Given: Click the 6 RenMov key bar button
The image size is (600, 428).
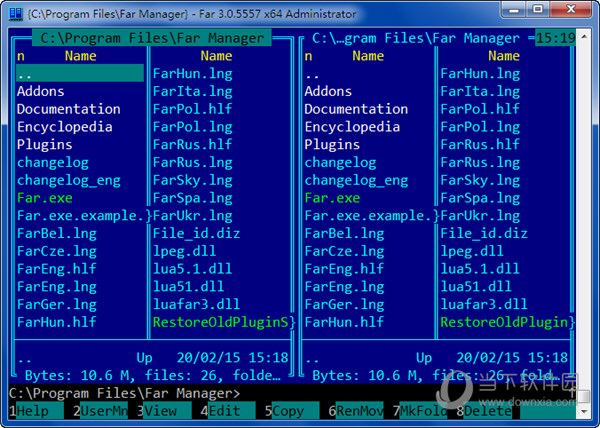Looking at the screenshot, I should [x=356, y=411].
